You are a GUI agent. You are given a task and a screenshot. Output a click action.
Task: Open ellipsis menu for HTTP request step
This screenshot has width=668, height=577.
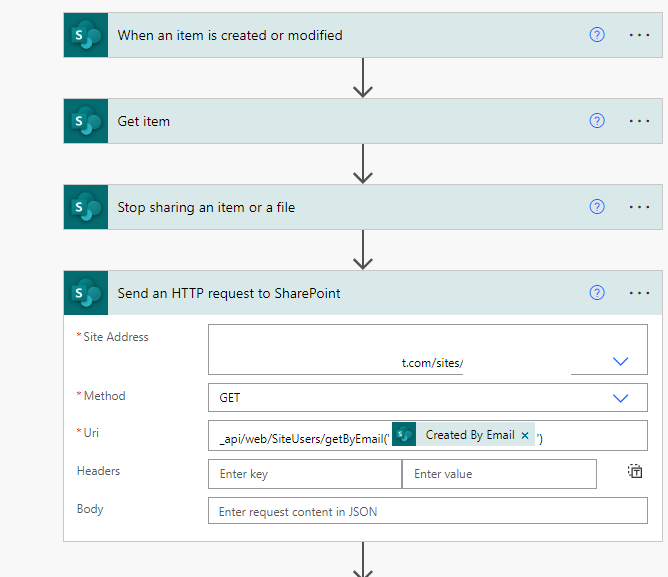[x=639, y=293]
